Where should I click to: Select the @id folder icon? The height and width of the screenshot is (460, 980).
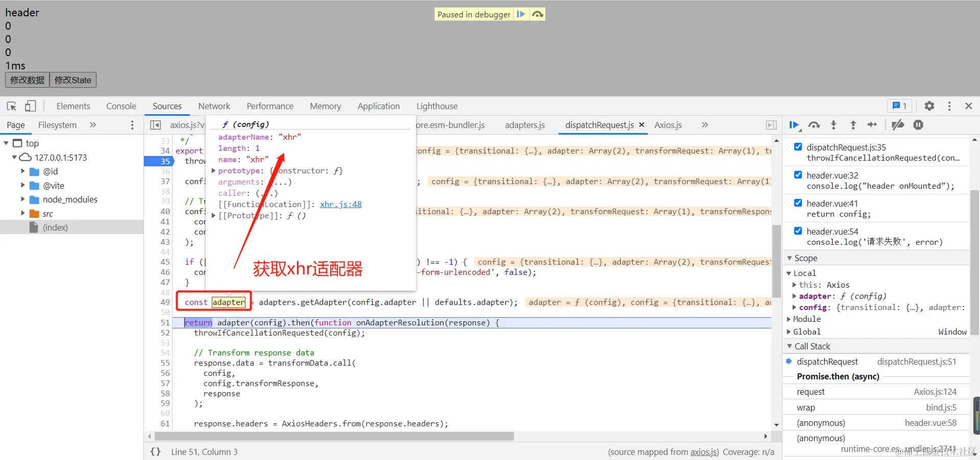point(35,171)
